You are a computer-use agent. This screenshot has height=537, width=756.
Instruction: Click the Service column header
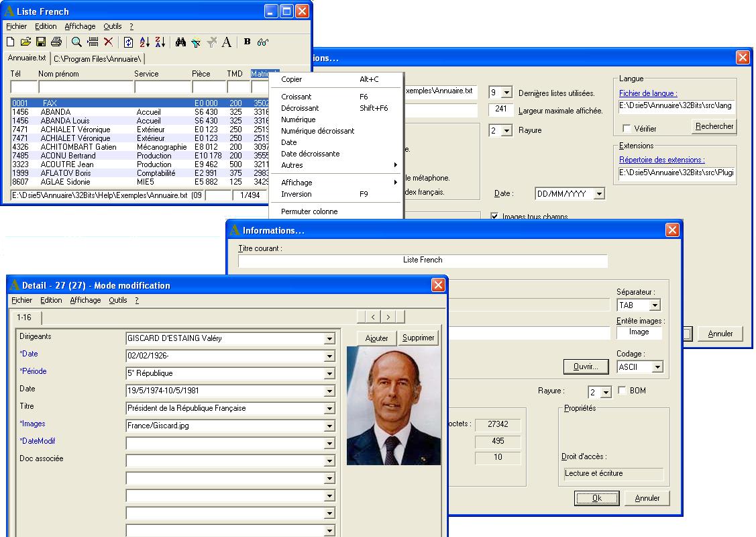coord(146,74)
